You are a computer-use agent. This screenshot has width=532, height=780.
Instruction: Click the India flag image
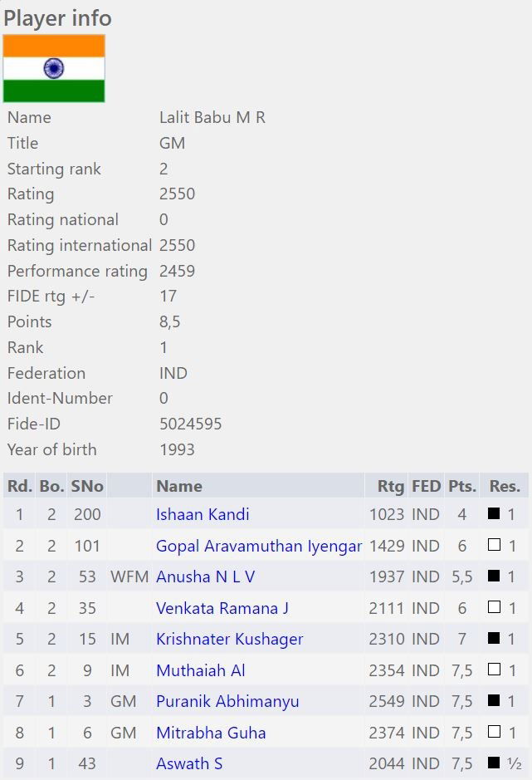click(54, 68)
